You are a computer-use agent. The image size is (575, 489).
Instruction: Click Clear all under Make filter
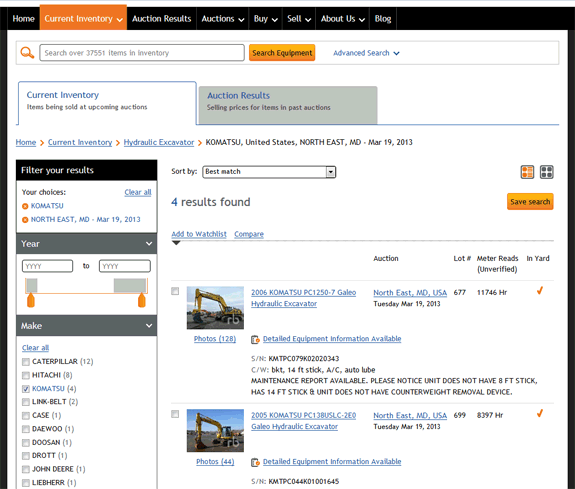(x=36, y=348)
